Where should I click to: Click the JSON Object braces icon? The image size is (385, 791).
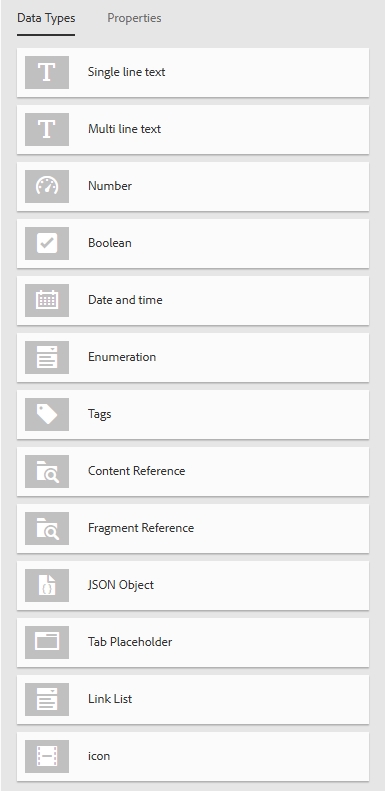pos(47,585)
